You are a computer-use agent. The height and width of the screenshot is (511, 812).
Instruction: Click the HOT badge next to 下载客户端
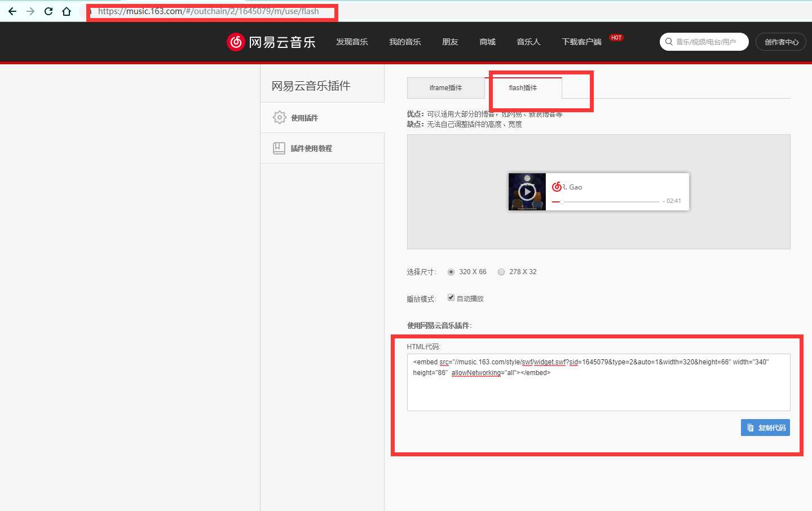point(616,38)
